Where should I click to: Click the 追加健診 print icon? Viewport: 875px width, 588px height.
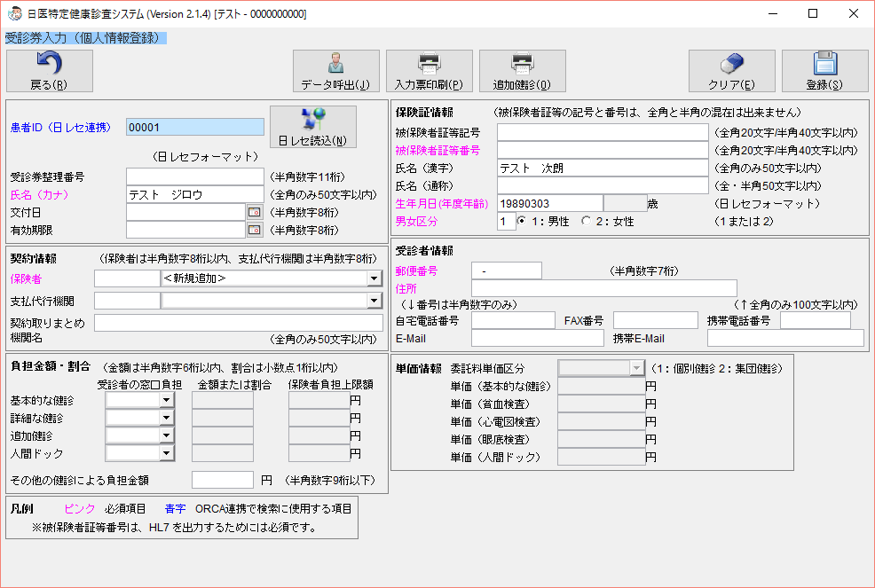(522, 65)
